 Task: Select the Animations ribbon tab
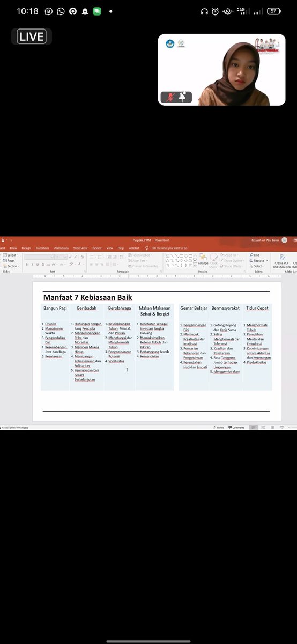tap(61, 248)
